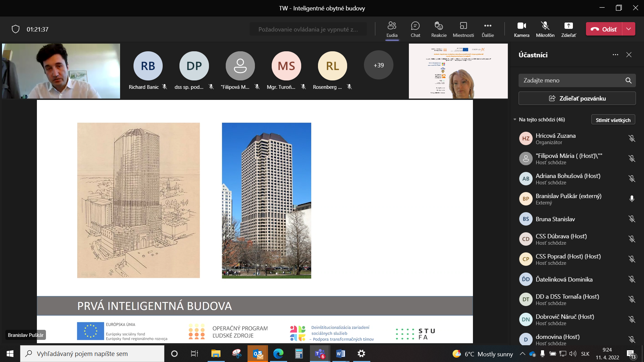Collapse the Na tejto schôdzi list
Screen dimensions: 644x362
point(515,119)
